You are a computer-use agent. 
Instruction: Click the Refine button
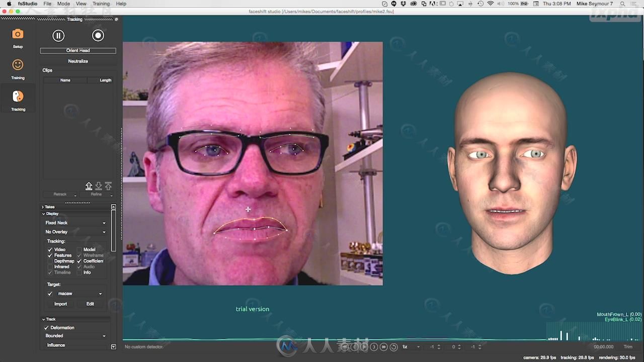point(96,194)
